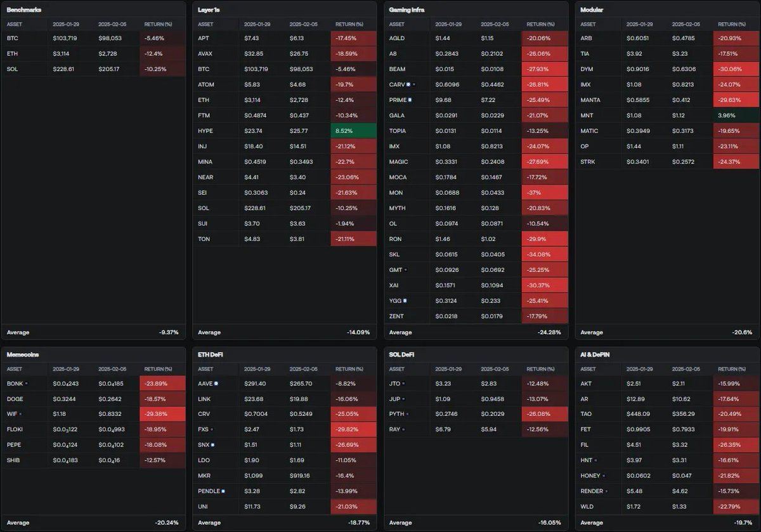Viewport: 761px width, 532px height.
Task: Click the small marker beside RENDER
Action: (606, 491)
